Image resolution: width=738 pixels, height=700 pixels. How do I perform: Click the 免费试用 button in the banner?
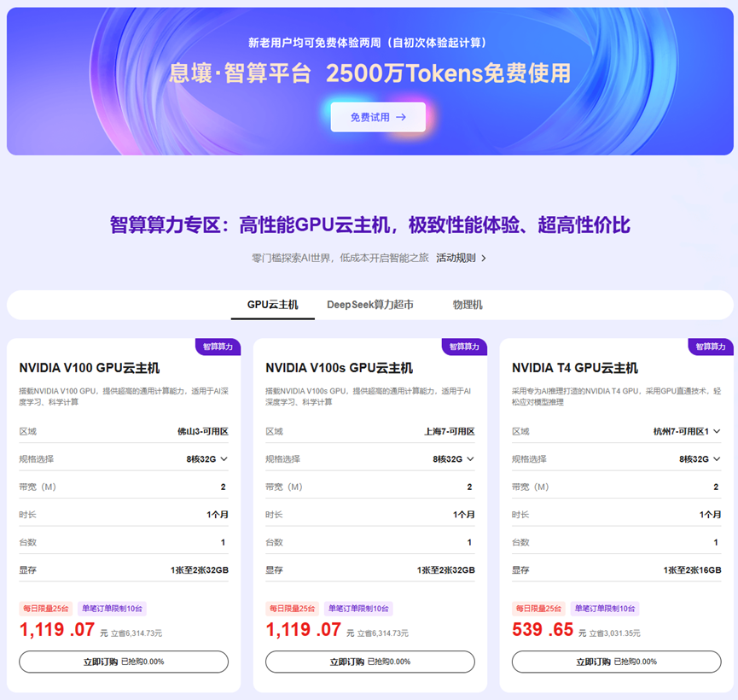point(378,117)
